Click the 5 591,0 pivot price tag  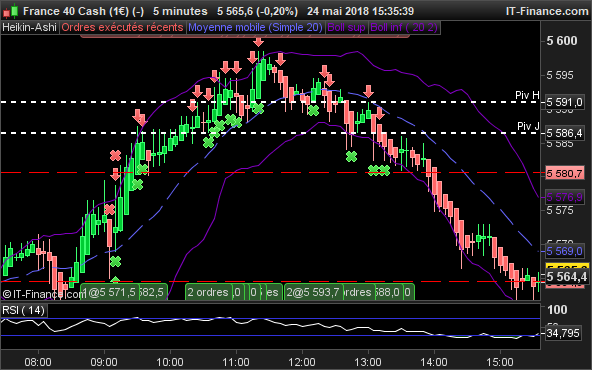point(564,102)
